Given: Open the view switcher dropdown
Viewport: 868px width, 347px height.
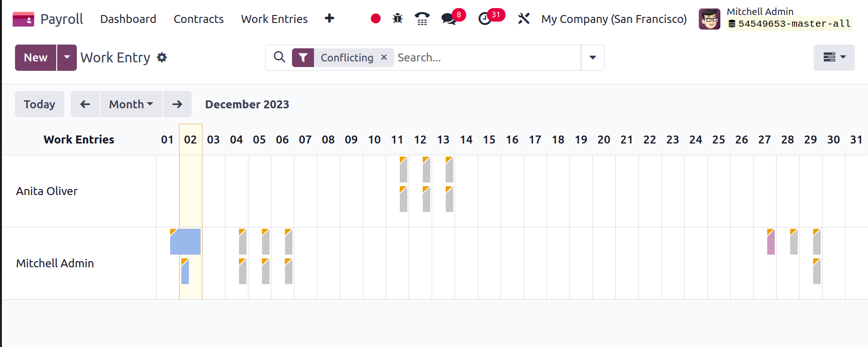Looking at the screenshot, I should pos(834,58).
